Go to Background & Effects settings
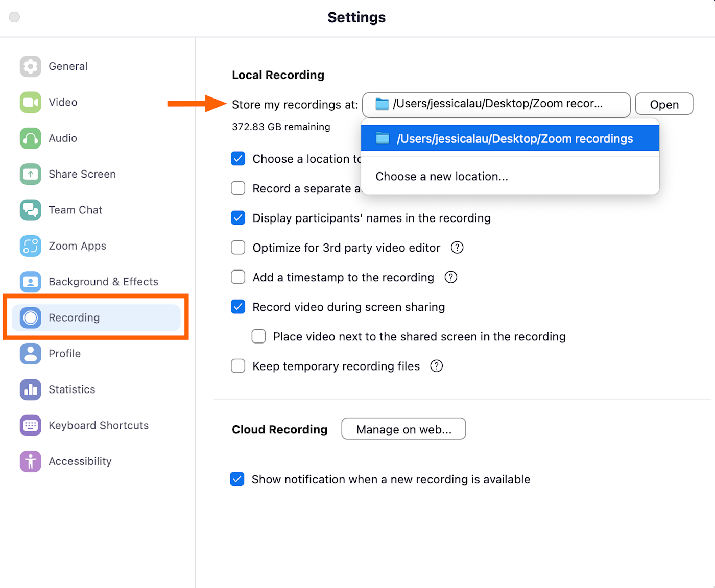Screen dimensions: 715x588 pos(96,282)
